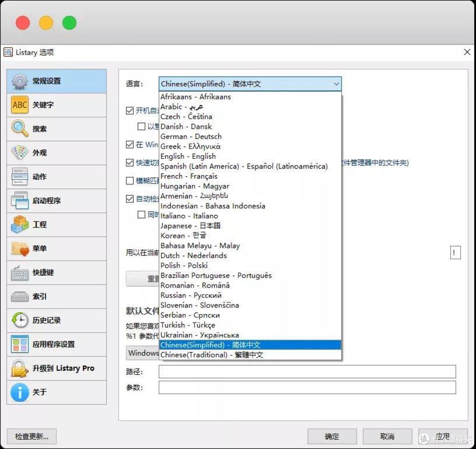Click the 路径 input field
476x449 pixels.
(x=307, y=372)
